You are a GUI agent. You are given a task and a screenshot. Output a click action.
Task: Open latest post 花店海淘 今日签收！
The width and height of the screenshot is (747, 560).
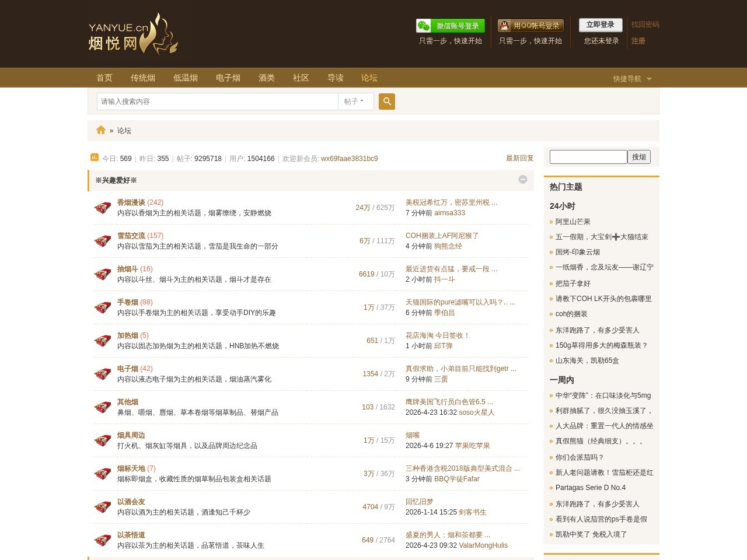(x=438, y=335)
